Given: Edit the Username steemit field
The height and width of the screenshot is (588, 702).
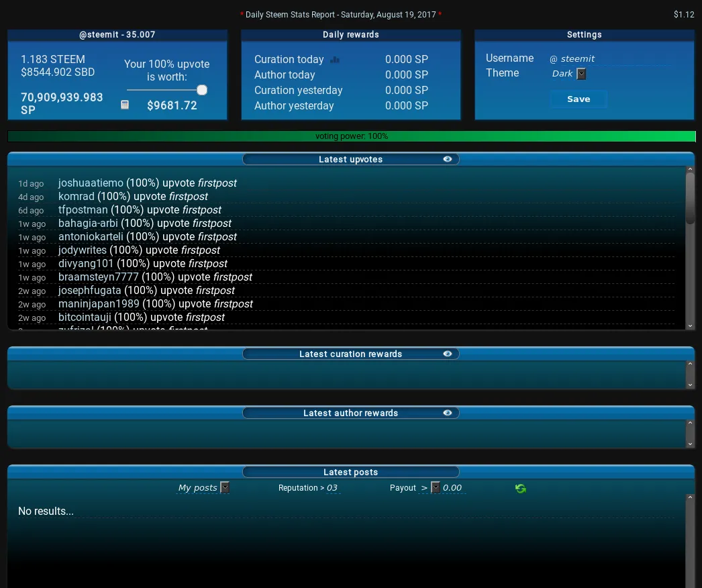Looking at the screenshot, I should click(x=615, y=58).
